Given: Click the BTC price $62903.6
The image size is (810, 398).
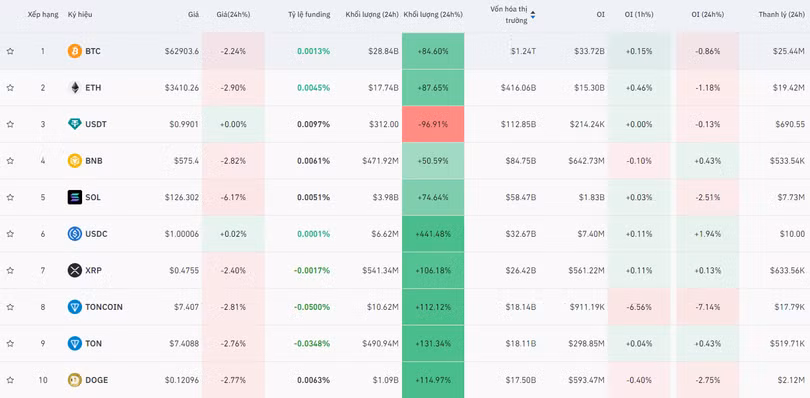Looking at the screenshot, I should pyautogui.click(x=182, y=51).
